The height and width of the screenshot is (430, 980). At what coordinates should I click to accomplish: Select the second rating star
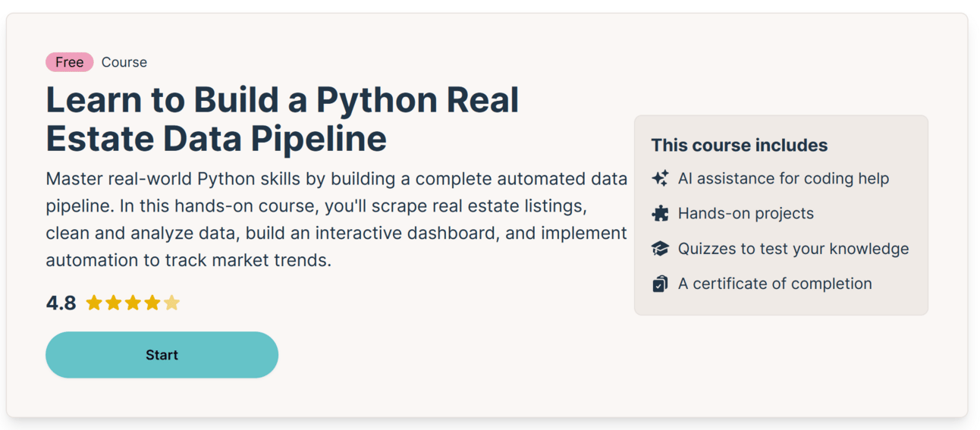tap(114, 303)
